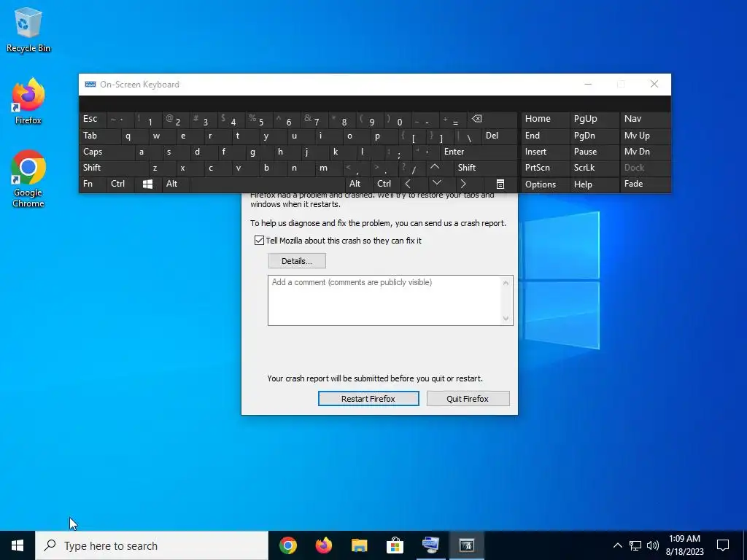Click the PgUp key
The height and width of the screenshot is (560, 747).
pyautogui.click(x=594, y=120)
